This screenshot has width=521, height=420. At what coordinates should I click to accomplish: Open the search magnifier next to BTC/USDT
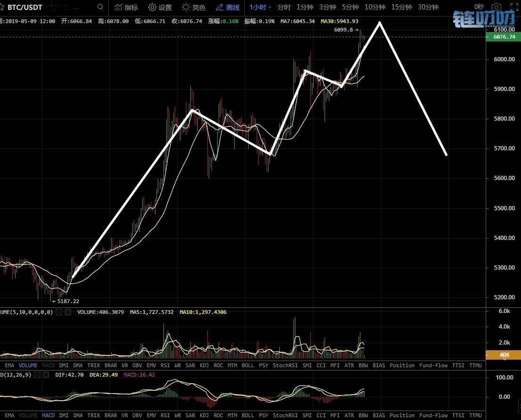pyautogui.click(x=100, y=7)
